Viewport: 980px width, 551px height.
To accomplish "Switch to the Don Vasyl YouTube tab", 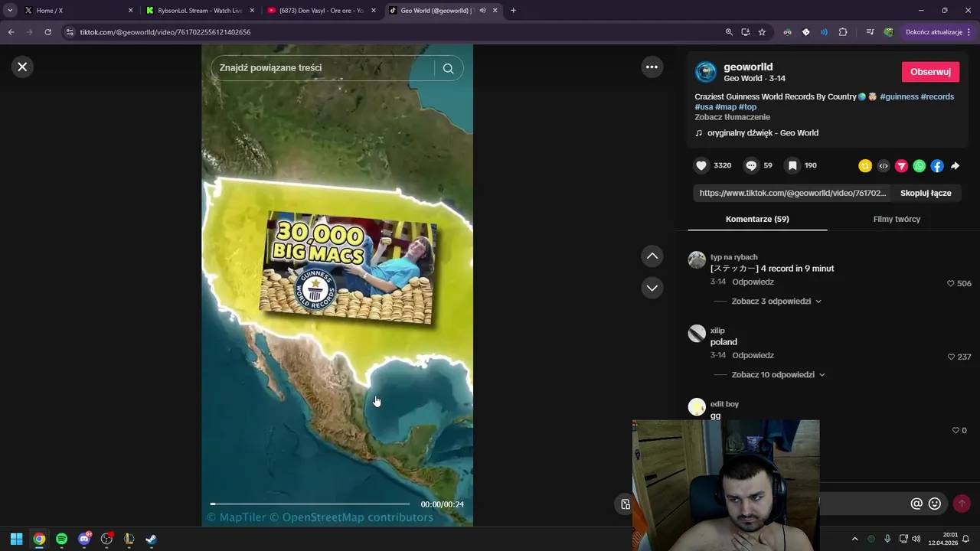I will (x=321, y=10).
